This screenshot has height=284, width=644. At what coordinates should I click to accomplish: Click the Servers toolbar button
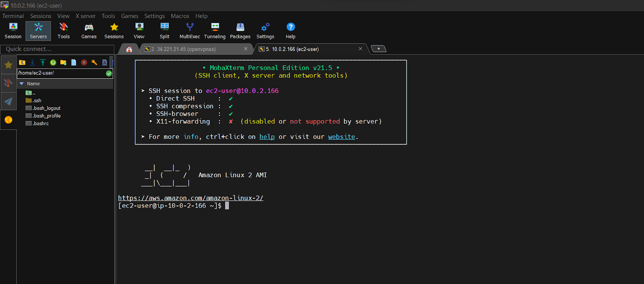click(x=38, y=31)
